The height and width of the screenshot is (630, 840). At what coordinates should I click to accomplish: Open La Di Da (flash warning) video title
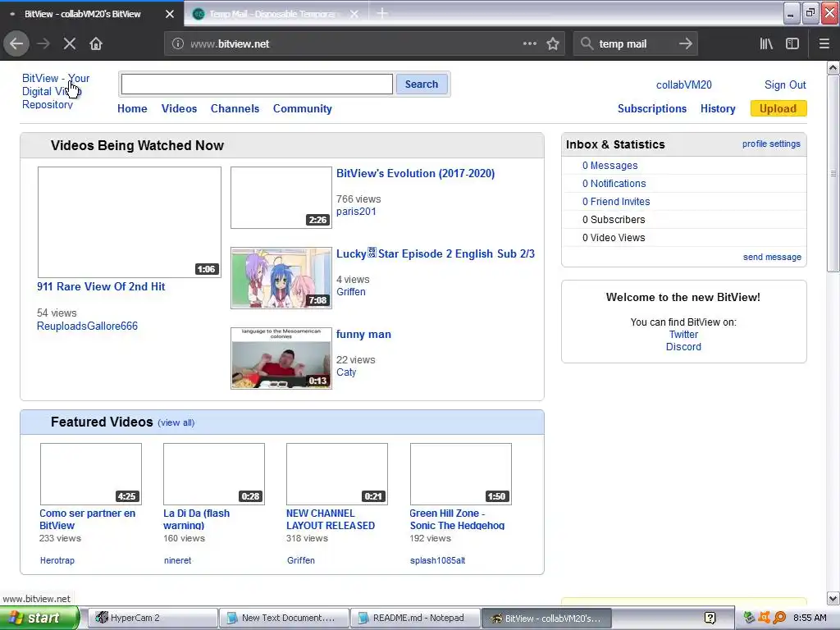pos(196,519)
